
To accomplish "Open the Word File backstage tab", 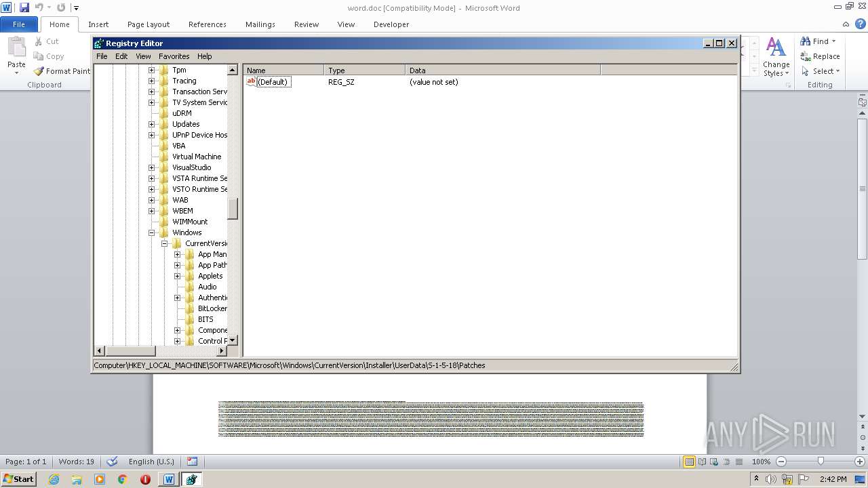I will (x=19, y=24).
